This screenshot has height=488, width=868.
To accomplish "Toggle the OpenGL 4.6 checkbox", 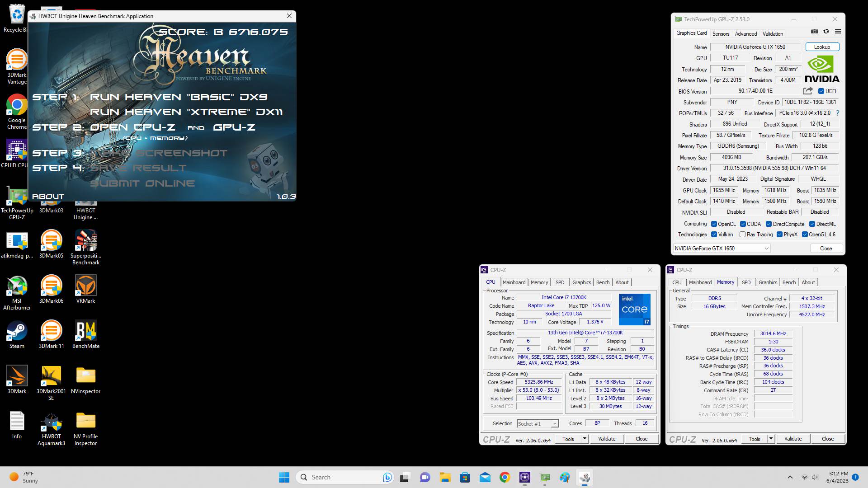I will [x=805, y=235].
